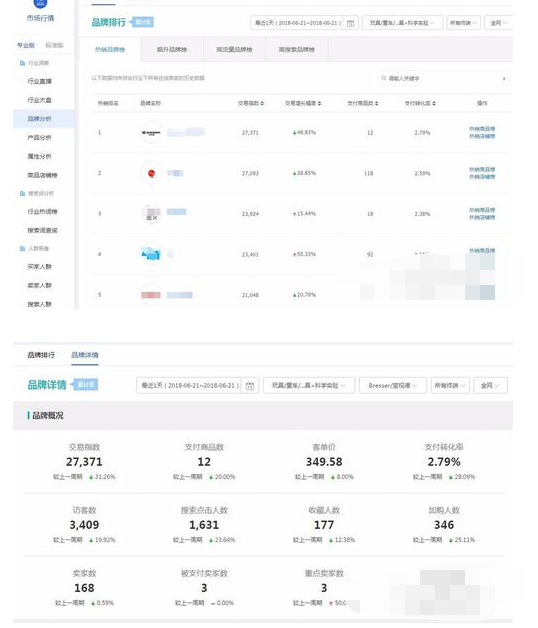Switch to 飙升品牌榜 tab

tap(172, 50)
